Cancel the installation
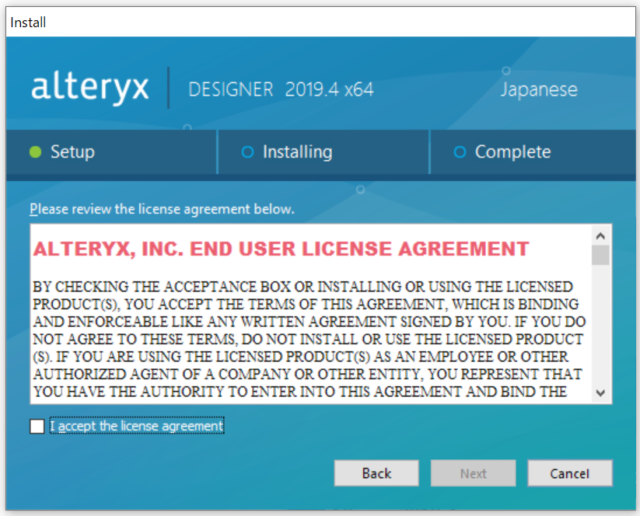Screen dimensions: 640x516 570,473
